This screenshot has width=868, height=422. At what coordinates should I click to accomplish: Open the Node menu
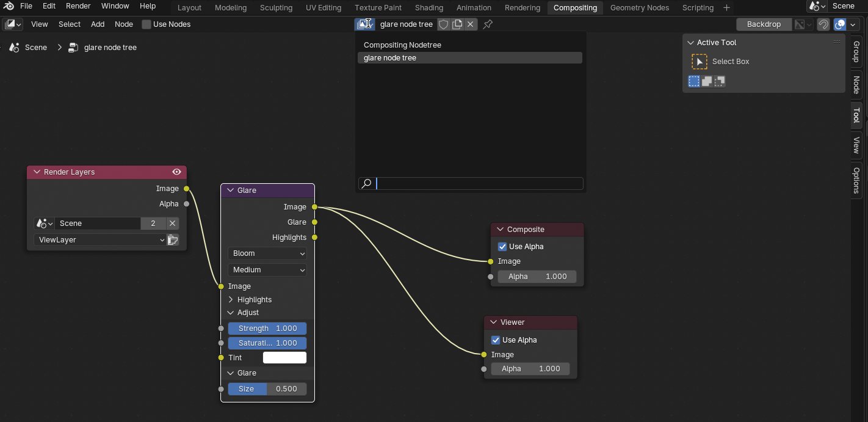pos(124,24)
